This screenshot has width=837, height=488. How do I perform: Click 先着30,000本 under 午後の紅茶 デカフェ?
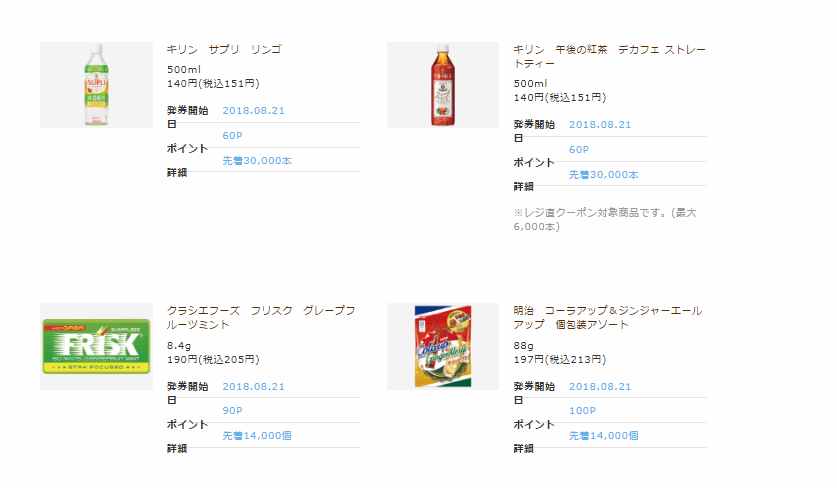click(x=604, y=174)
